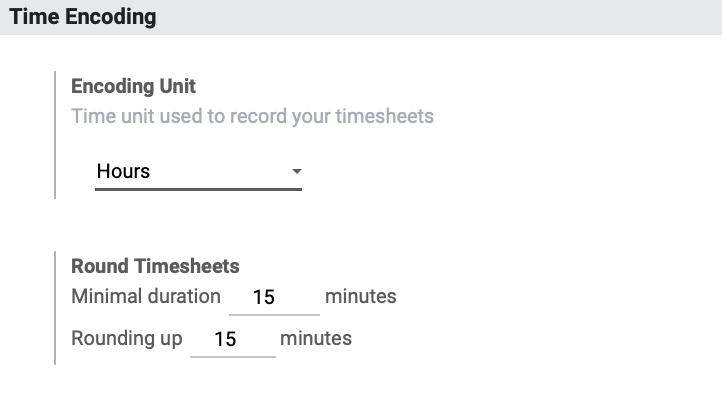Click the underline beneath the Hours selector

pyautogui.click(x=198, y=189)
